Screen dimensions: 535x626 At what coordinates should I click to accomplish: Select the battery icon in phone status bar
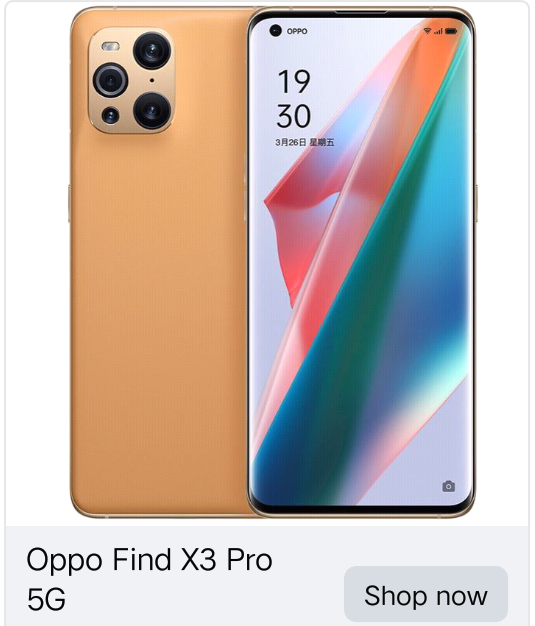451,31
